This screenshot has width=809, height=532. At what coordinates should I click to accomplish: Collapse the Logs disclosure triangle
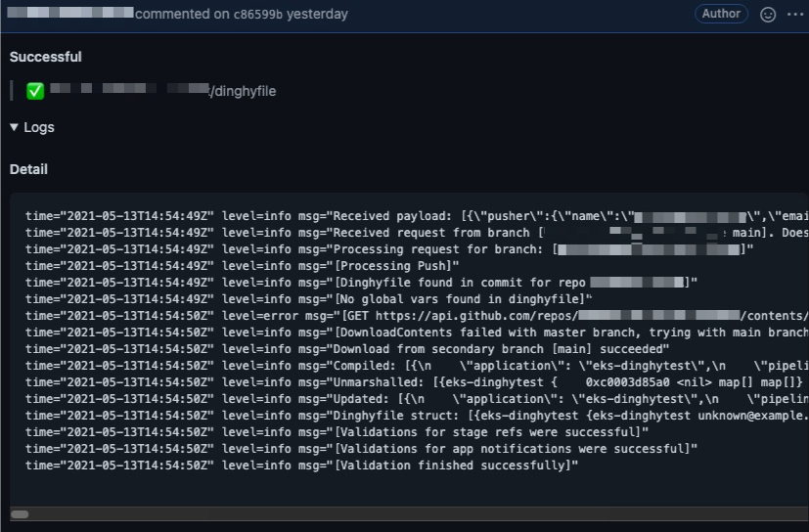point(14,127)
